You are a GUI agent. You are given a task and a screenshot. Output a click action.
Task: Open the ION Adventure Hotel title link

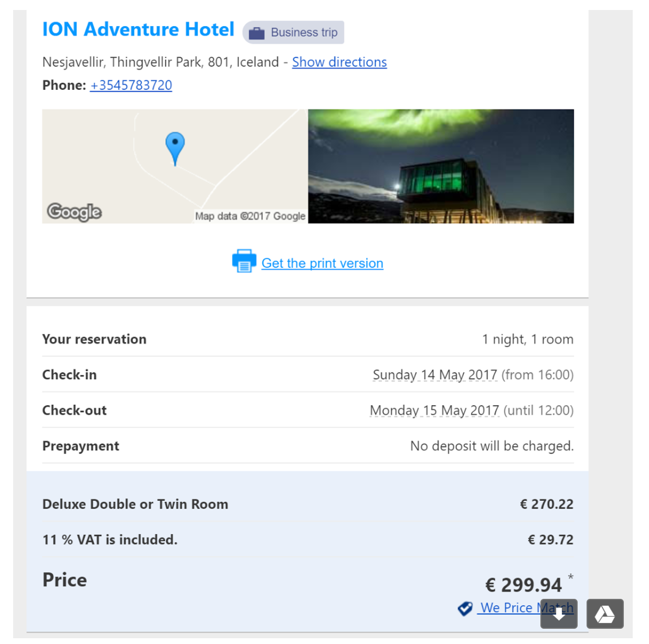[138, 29]
